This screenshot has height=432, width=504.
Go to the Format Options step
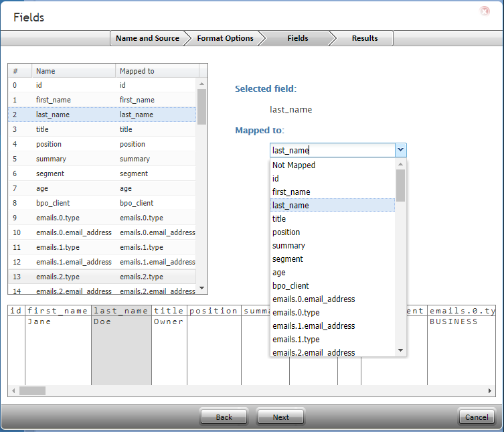(x=225, y=38)
